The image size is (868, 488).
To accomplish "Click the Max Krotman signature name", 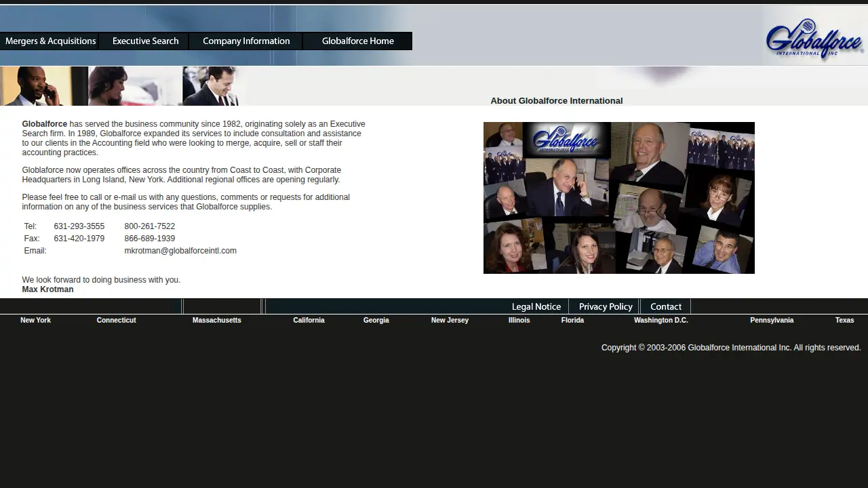I will click(47, 289).
